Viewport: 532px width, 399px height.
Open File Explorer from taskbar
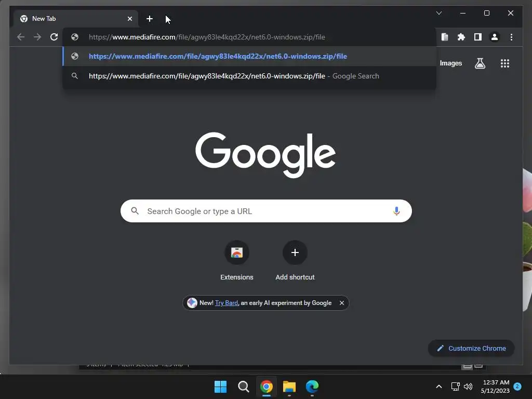pyautogui.click(x=289, y=387)
